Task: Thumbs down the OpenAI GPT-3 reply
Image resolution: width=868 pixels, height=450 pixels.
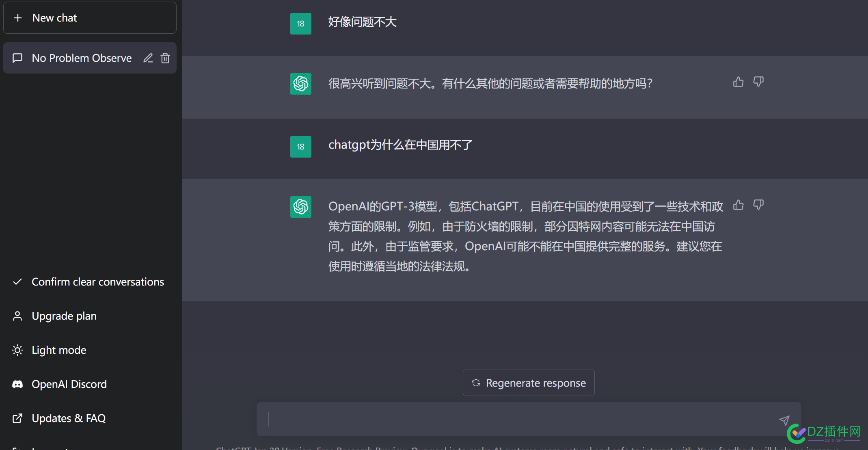Action: click(x=758, y=205)
